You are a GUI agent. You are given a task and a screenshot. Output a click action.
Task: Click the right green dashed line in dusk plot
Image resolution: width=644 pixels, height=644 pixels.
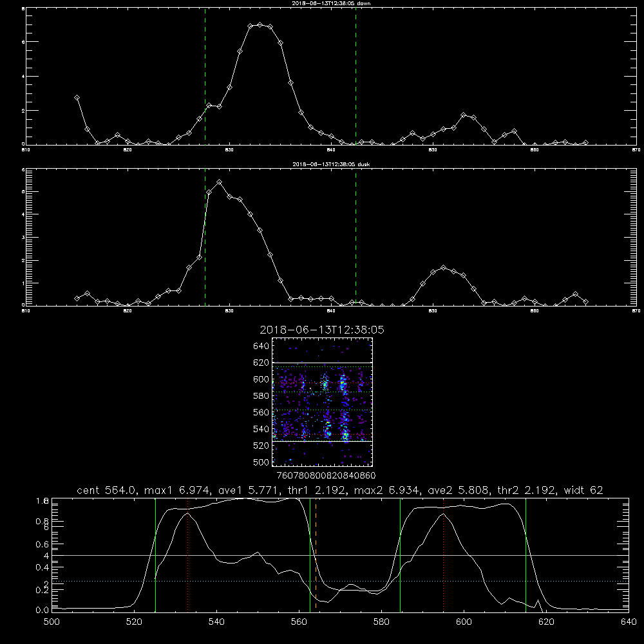(x=355, y=238)
